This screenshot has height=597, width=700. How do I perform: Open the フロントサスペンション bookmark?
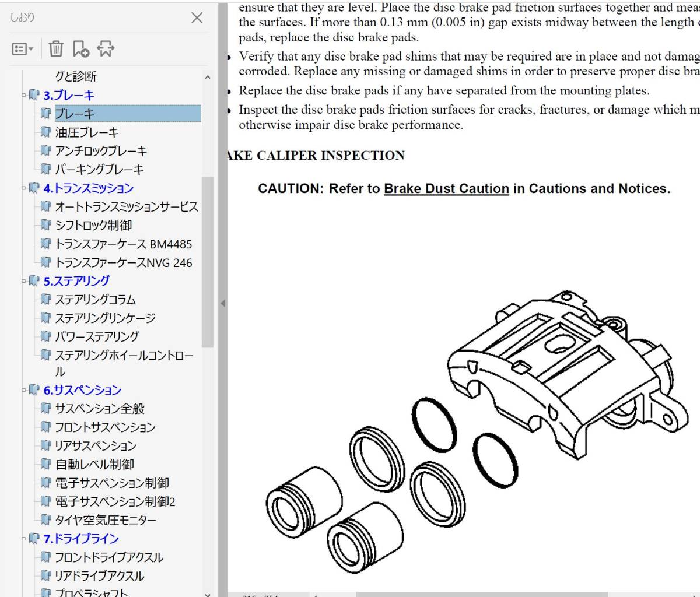(x=105, y=427)
